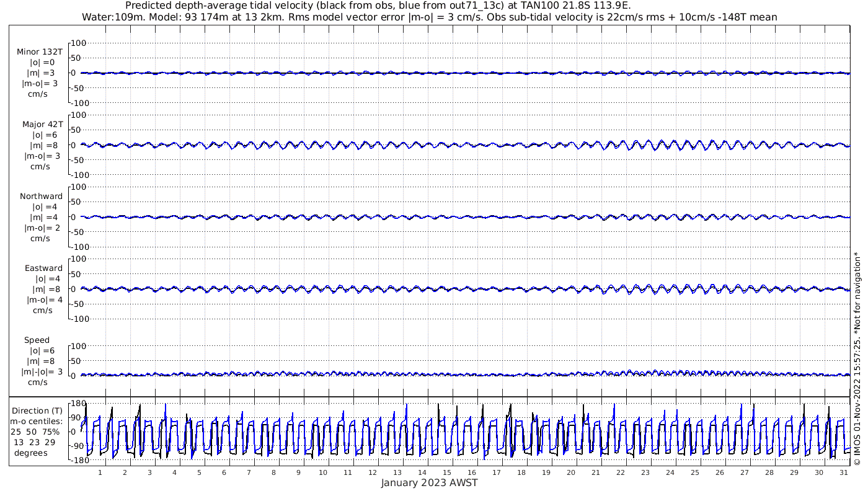Click the 'January 2023 AWST' axis label
The width and height of the screenshot is (868, 496).
(x=429, y=483)
